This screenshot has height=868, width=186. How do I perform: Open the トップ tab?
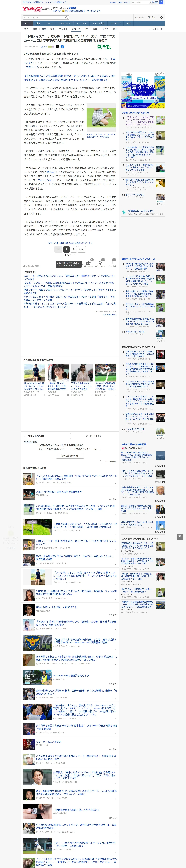pos(27,23)
